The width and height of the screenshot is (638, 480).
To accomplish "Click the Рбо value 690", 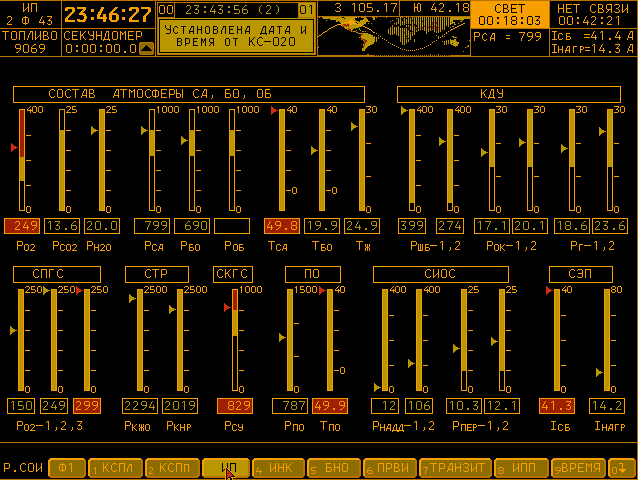I will [192, 226].
